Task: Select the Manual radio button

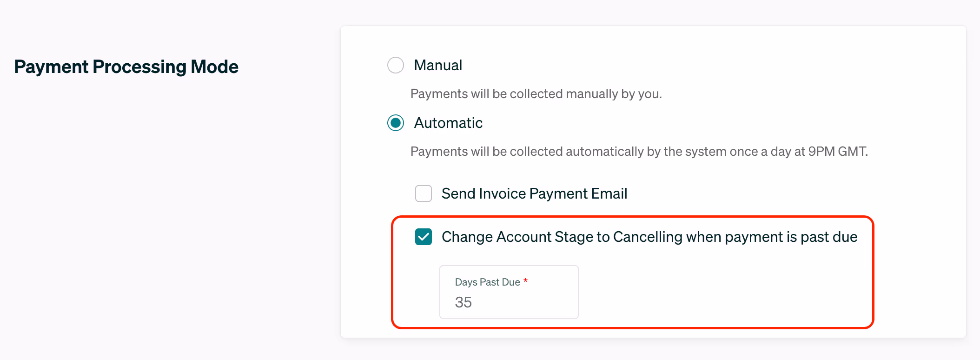Action: 396,65
